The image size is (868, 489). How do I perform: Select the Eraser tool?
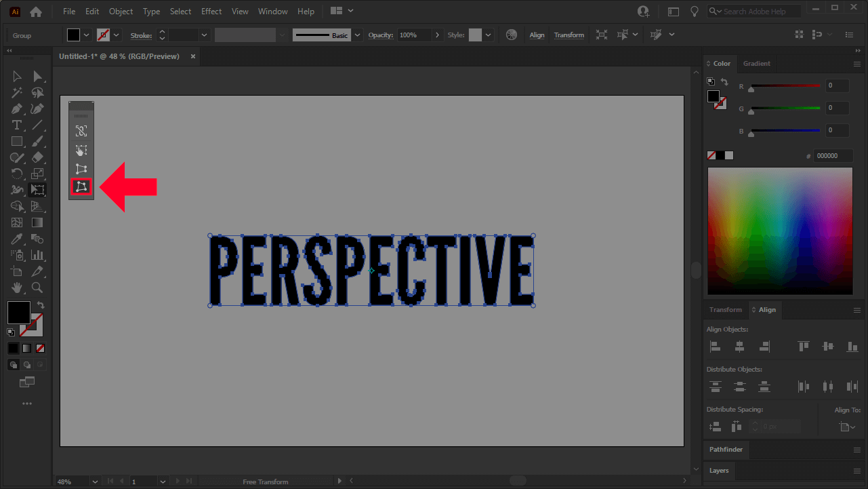(x=38, y=157)
